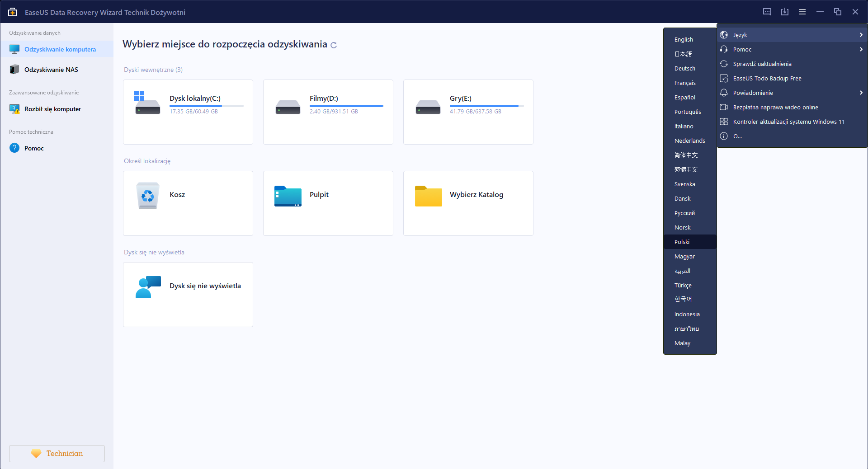Click the import/download icon in title bar
Viewport: 868px width, 469px height.
pyautogui.click(x=785, y=12)
